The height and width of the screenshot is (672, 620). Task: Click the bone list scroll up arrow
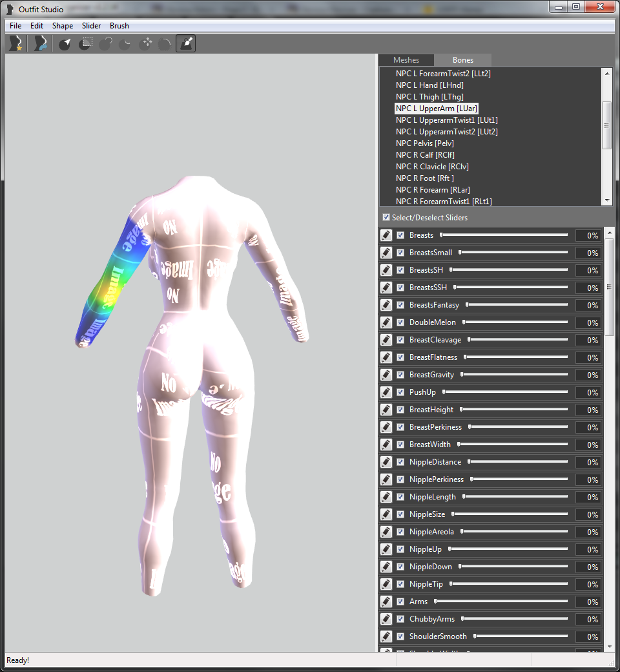point(606,74)
